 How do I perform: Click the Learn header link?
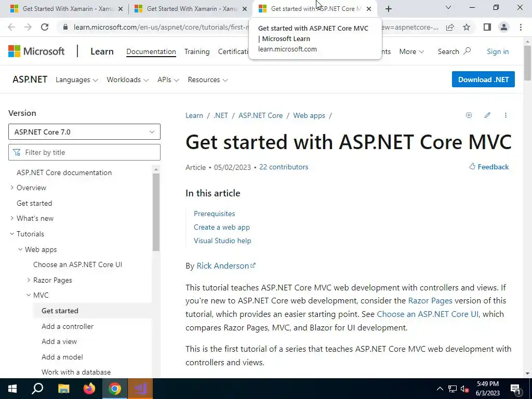[x=102, y=51]
